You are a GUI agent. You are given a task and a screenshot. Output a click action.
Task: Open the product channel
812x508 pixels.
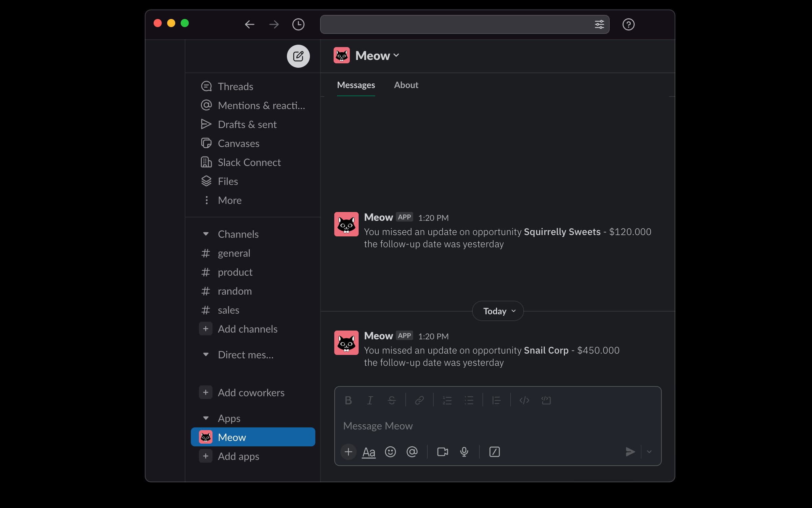253,272
